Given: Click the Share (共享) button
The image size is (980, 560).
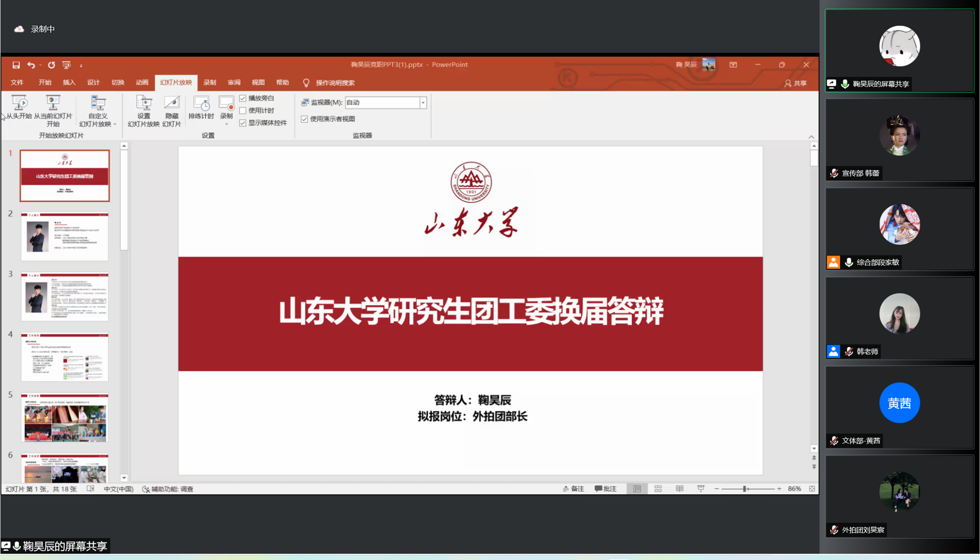Looking at the screenshot, I should [795, 83].
